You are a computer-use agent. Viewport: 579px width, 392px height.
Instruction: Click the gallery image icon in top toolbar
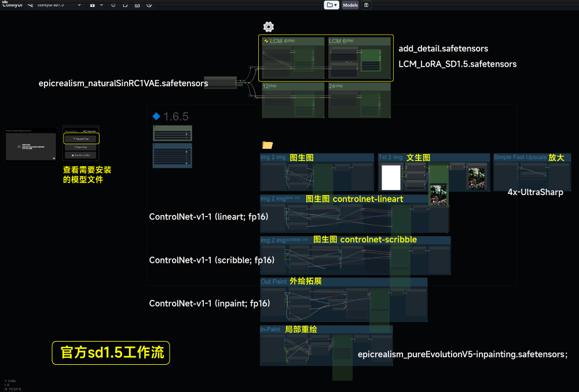137,5
